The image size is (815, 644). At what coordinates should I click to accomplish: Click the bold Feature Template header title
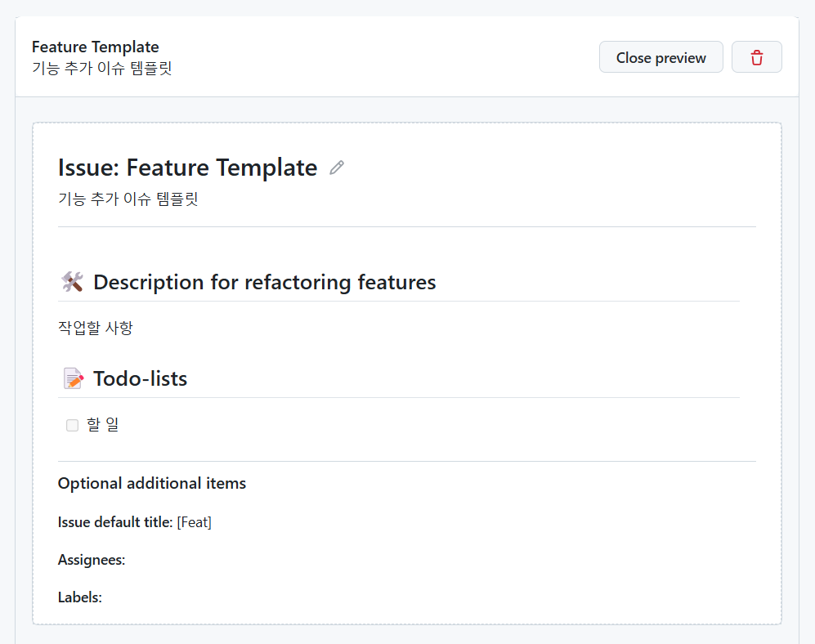click(95, 47)
